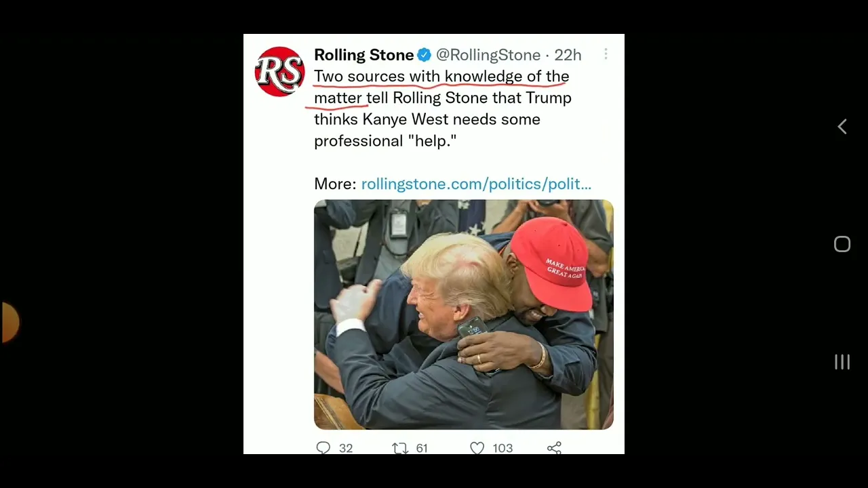
Task: Tap the retweet count 61
Action: [x=422, y=448]
